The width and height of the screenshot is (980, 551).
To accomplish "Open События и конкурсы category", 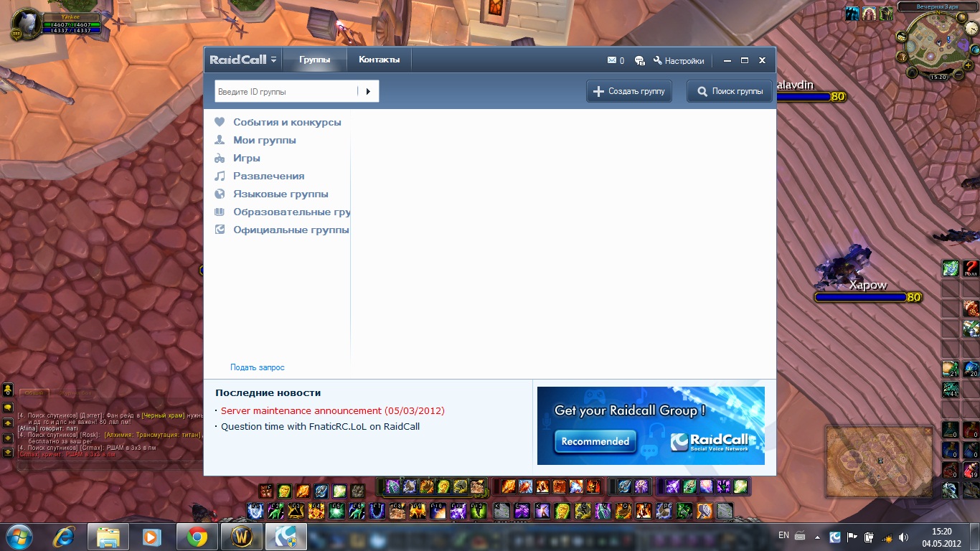I will [278, 122].
